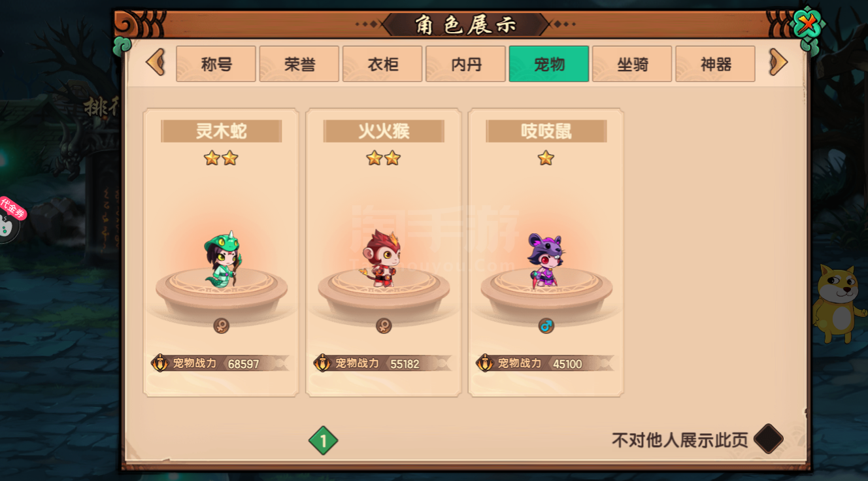The image size is (868, 481).
Task: Click the female gender icon under 火火猴
Action: [384, 325]
